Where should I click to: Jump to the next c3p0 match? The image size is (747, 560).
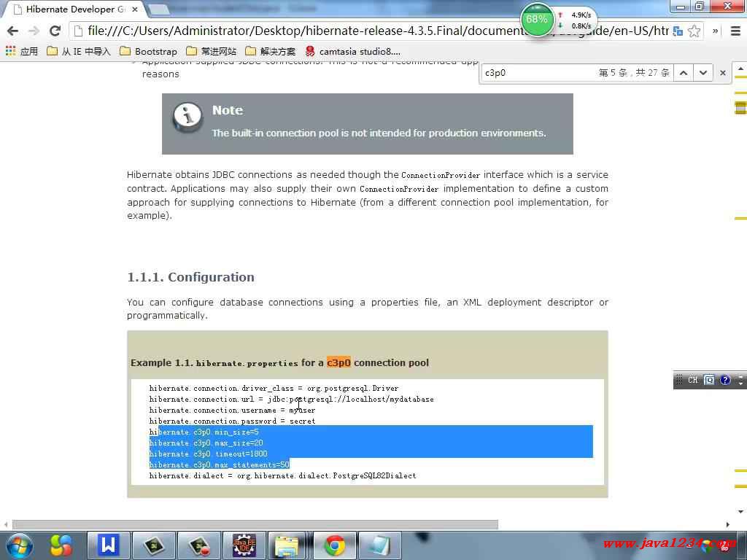(703, 73)
